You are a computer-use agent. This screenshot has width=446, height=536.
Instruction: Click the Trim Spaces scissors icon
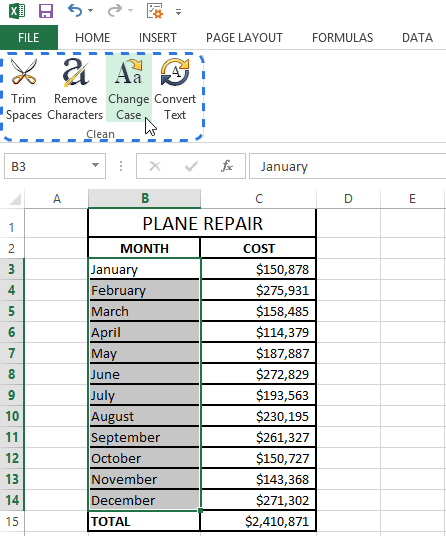tap(24, 71)
